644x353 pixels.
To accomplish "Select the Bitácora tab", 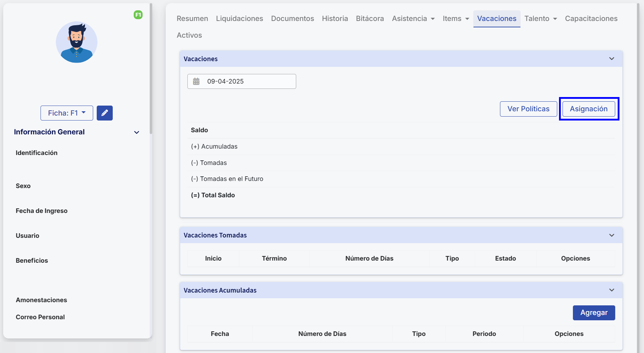I will [x=370, y=18].
